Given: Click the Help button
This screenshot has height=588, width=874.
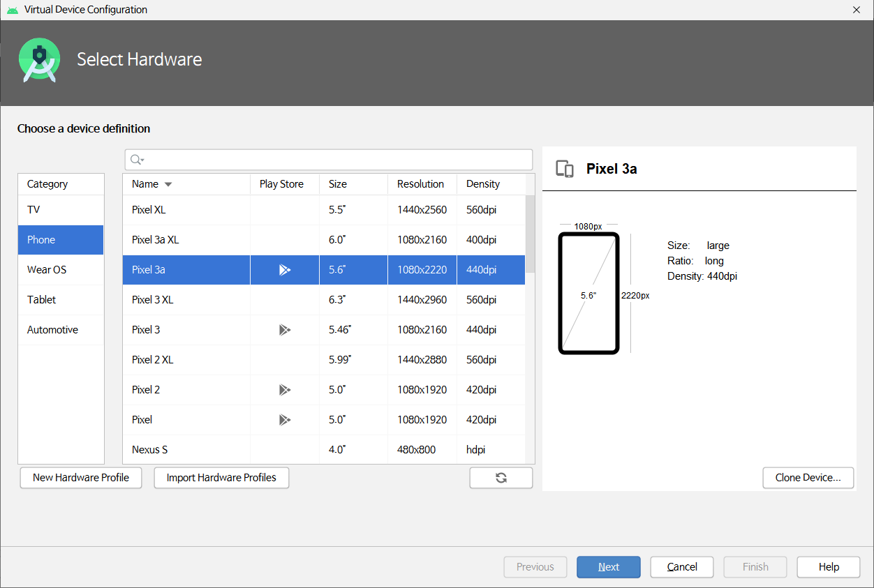Looking at the screenshot, I should [829, 567].
